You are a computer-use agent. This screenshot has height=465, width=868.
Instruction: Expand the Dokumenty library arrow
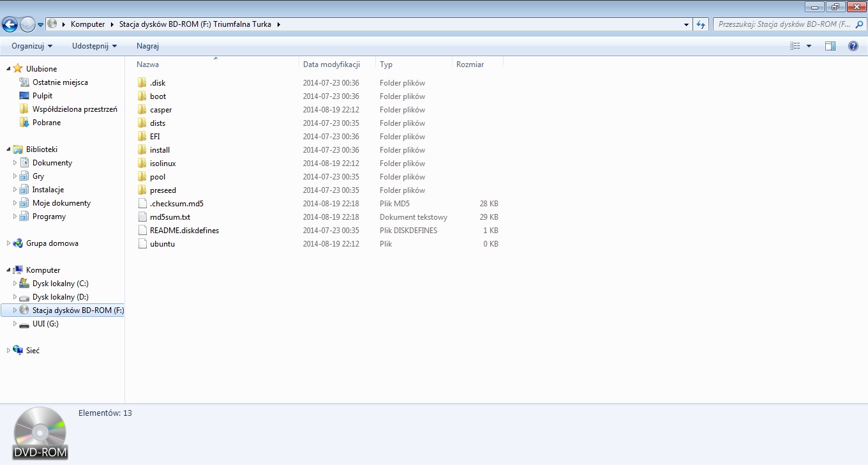click(x=15, y=163)
